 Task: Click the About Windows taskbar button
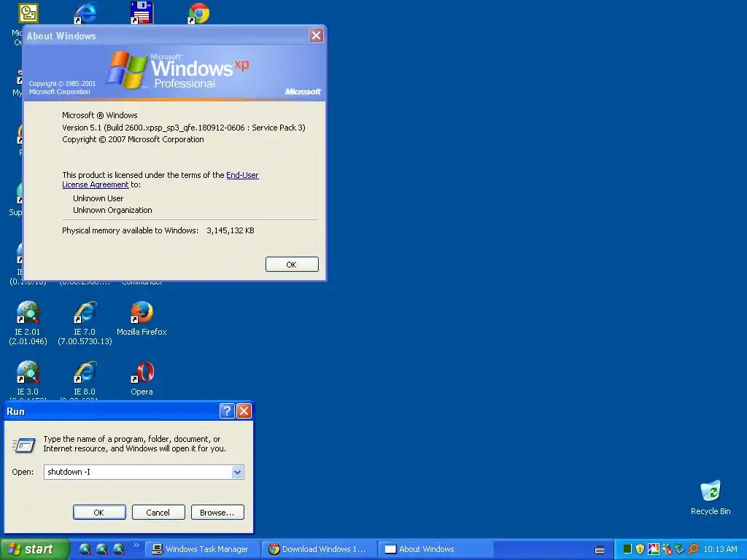[x=436, y=549]
